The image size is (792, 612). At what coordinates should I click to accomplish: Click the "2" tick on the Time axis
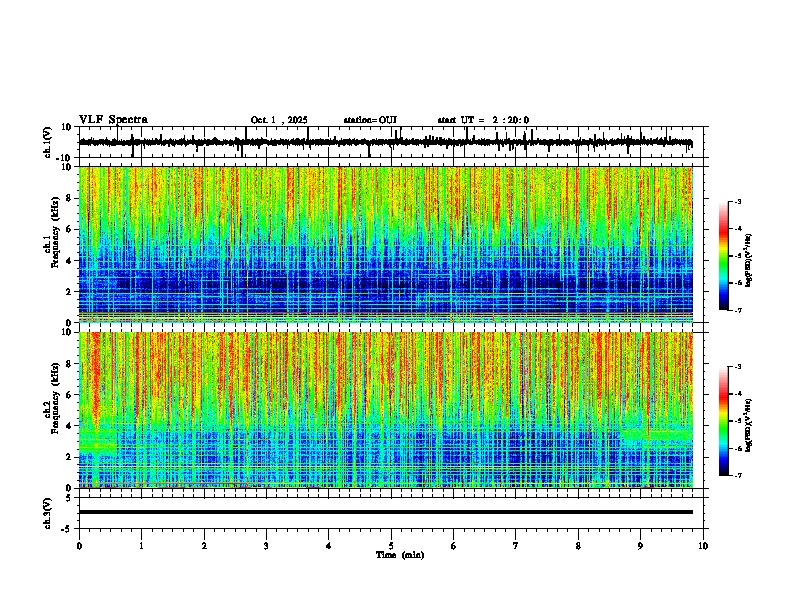[x=204, y=546]
